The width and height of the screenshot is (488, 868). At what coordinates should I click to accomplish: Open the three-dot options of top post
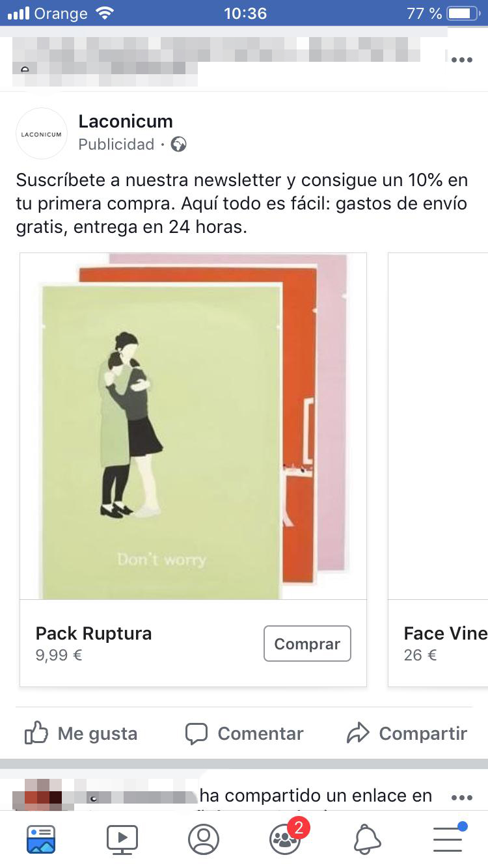coord(461,60)
